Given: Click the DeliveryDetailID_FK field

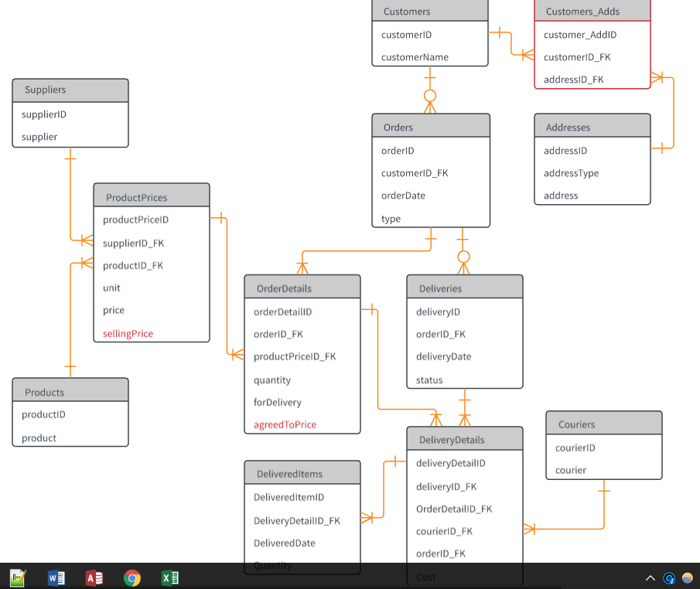Looking at the screenshot, I should (297, 521).
